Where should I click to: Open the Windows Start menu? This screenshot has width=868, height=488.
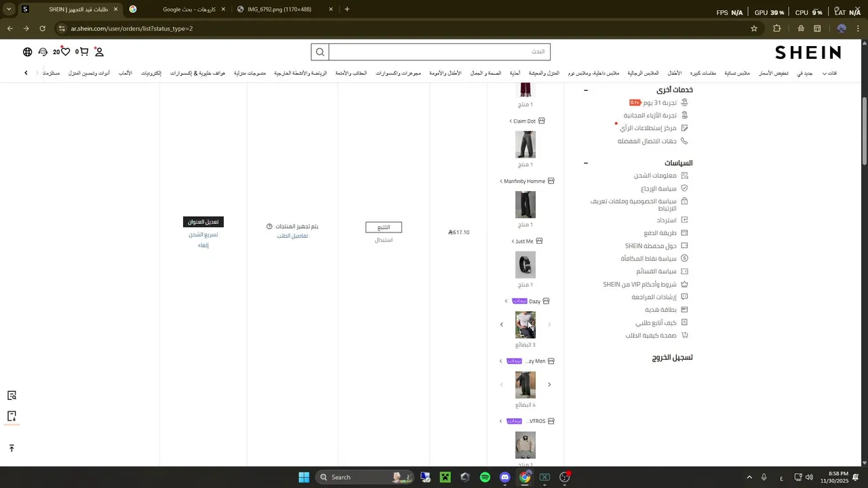(x=304, y=477)
